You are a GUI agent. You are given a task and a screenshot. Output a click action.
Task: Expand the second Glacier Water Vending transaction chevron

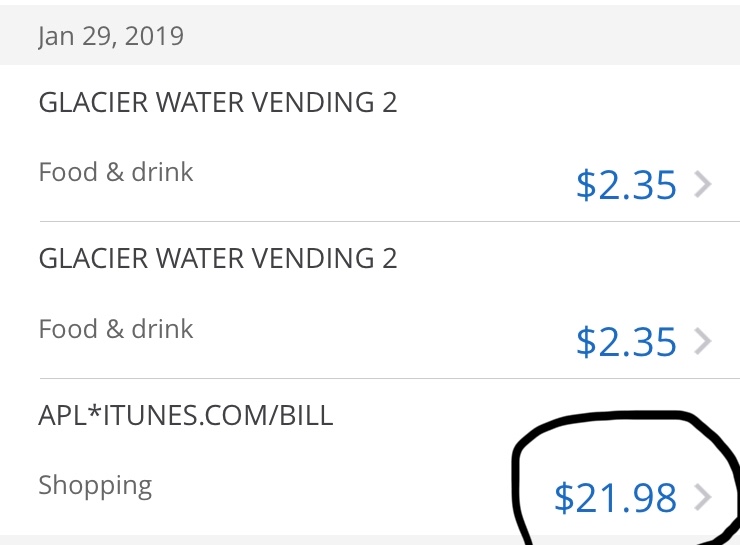(x=703, y=342)
